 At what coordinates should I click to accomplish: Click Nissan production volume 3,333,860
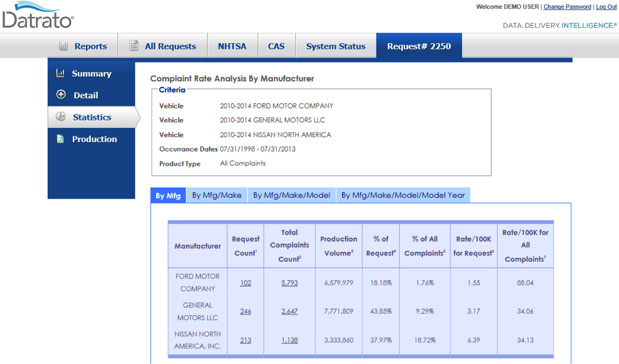click(339, 340)
